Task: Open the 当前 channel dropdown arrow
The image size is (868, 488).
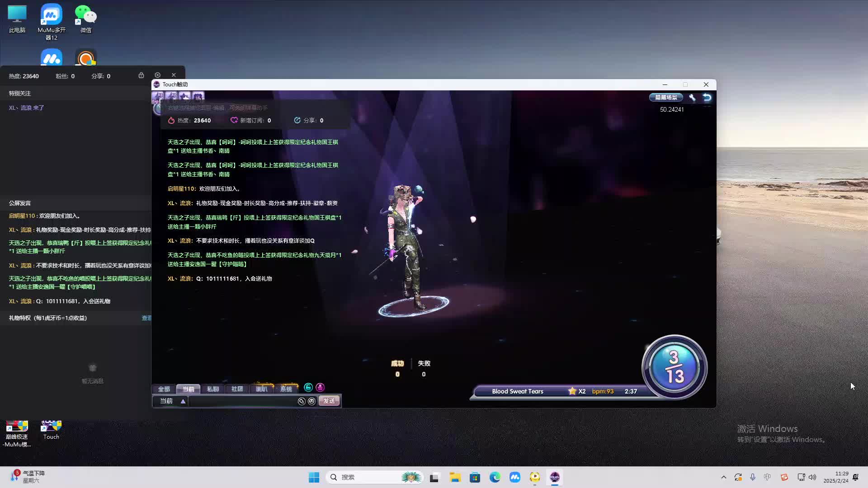Action: [183, 401]
